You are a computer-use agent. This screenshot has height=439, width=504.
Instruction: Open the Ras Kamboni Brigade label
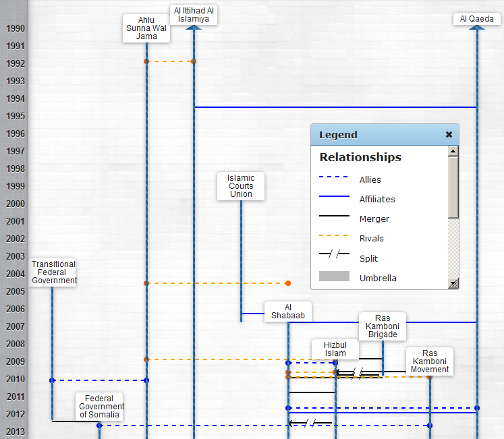coord(383,326)
